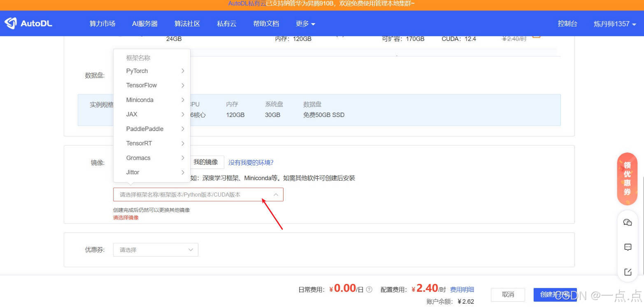Open 私有云 in the navigation bar
The width and height of the screenshot is (644, 307).
tap(227, 23)
